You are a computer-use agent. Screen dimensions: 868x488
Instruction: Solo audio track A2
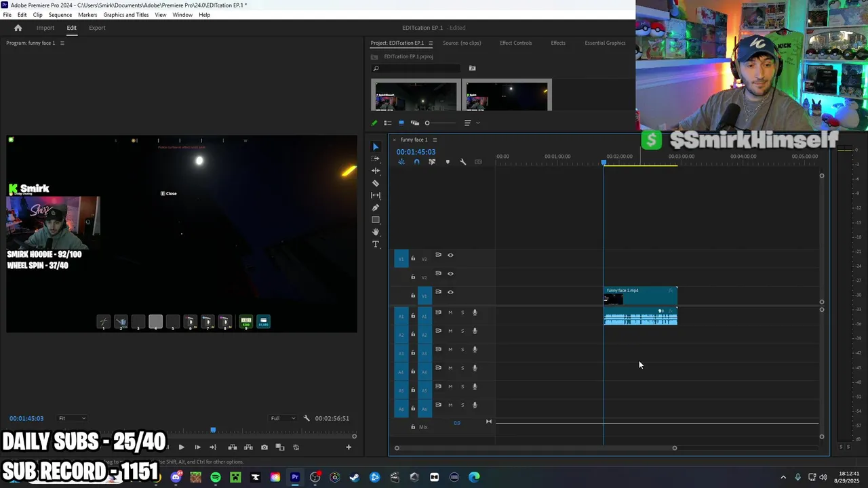coord(462,331)
